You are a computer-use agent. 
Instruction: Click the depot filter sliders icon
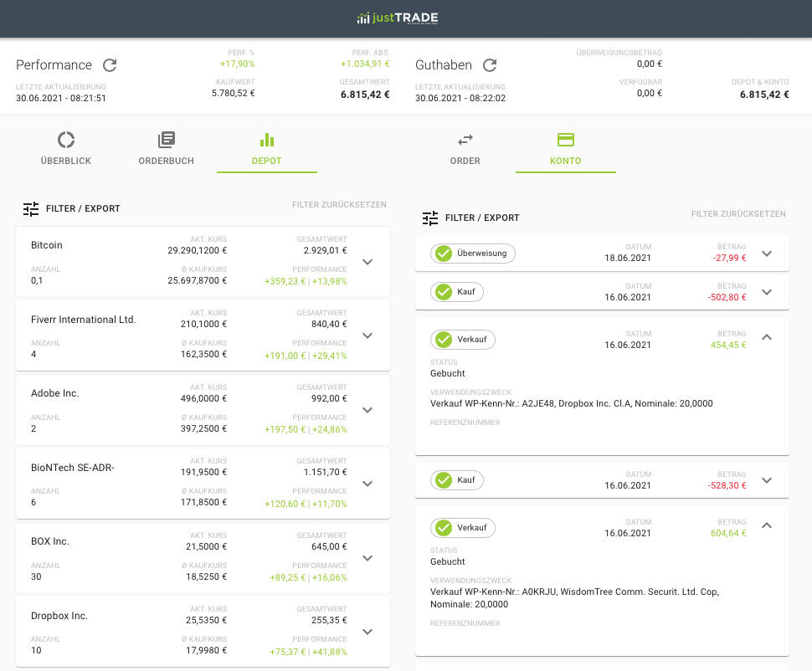click(x=31, y=208)
